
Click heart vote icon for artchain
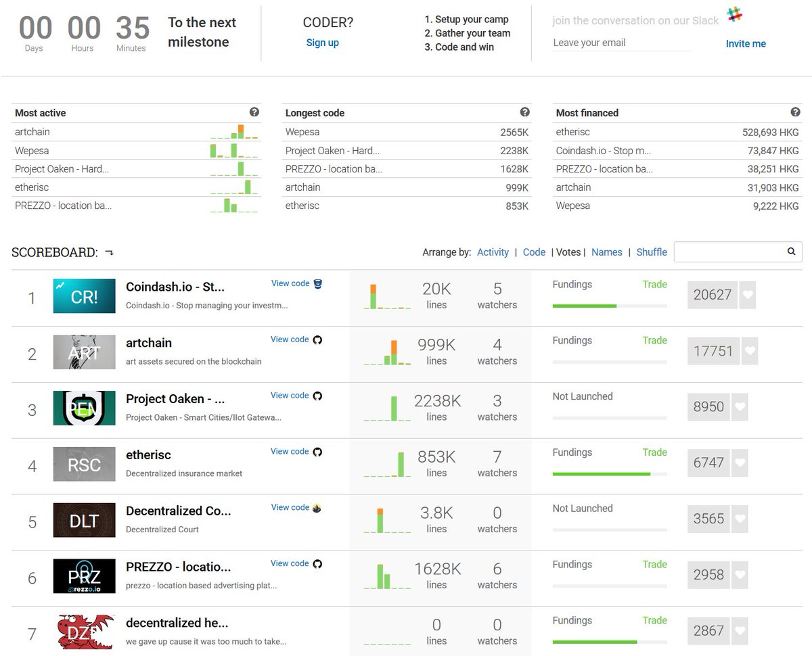[750, 351]
